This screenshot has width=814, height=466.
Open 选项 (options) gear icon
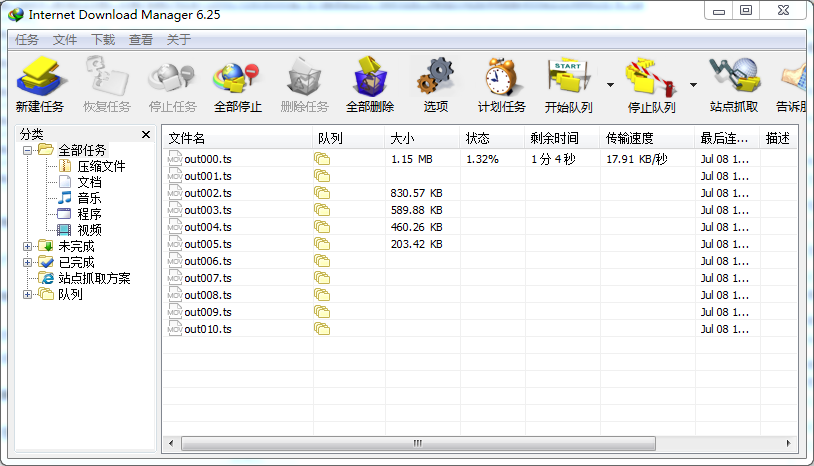436,76
